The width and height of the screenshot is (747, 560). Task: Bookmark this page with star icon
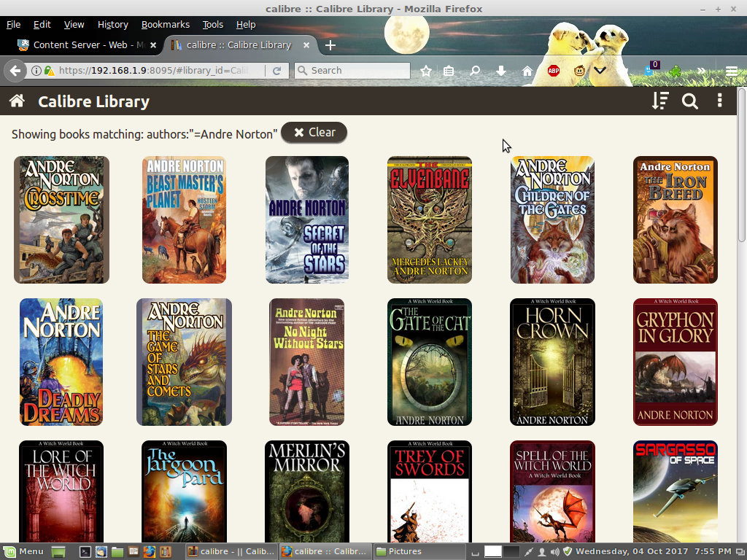point(426,71)
